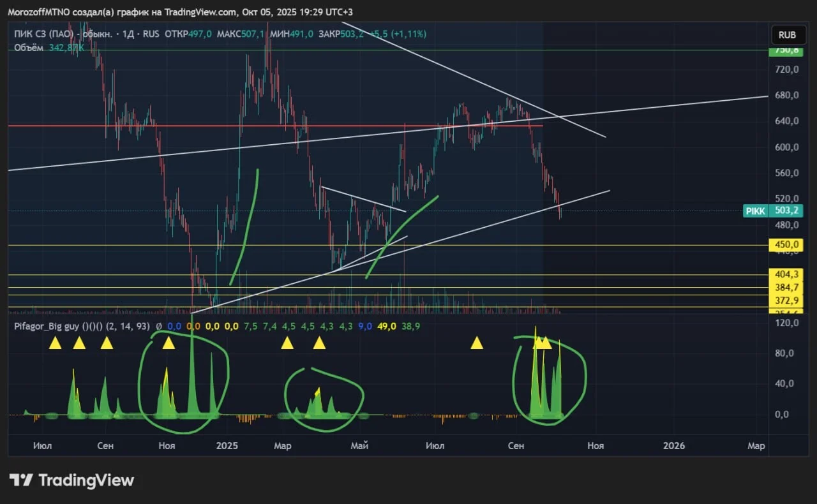The height and width of the screenshot is (504, 817).
Task: Click the yellow 404,3 price level label
Action: (785, 274)
